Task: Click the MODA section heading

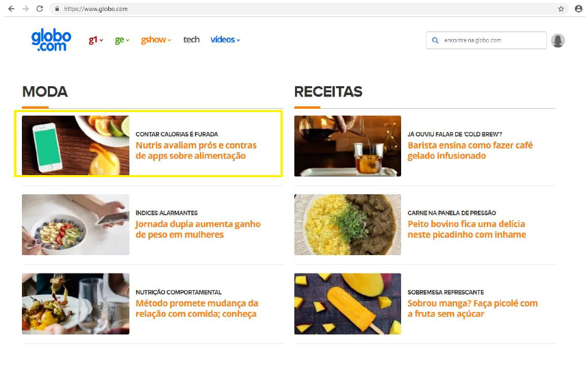Action: click(45, 92)
